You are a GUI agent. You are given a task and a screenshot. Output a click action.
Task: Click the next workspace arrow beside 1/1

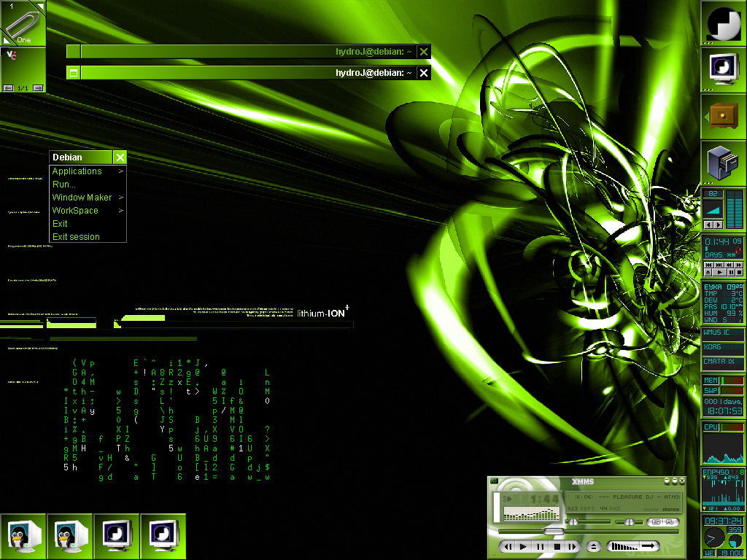coord(38,87)
